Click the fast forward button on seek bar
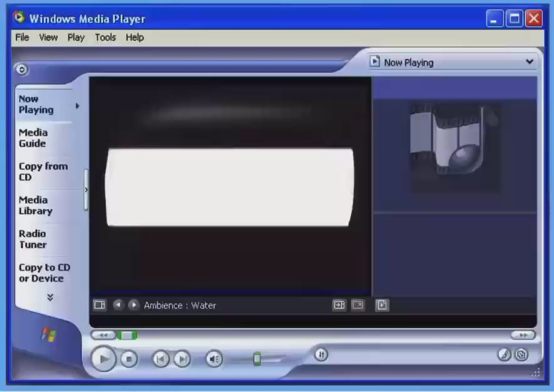The image size is (554, 392). tap(523, 335)
